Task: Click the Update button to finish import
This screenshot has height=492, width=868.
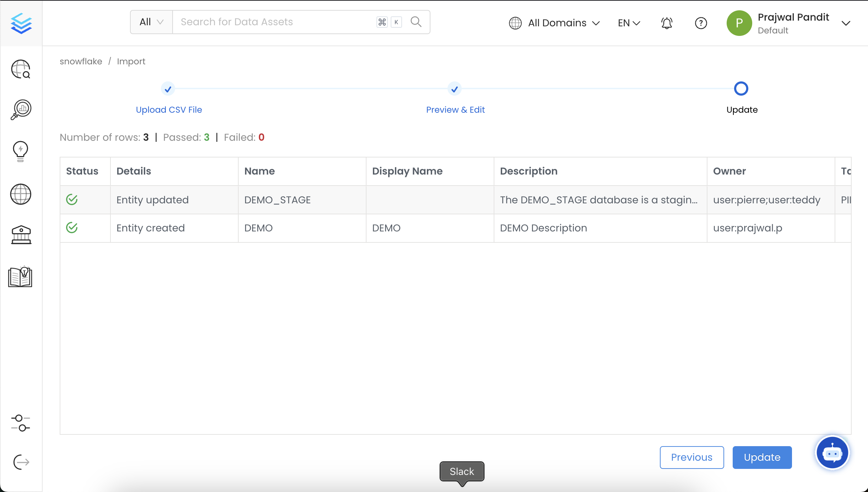Action: tap(762, 457)
